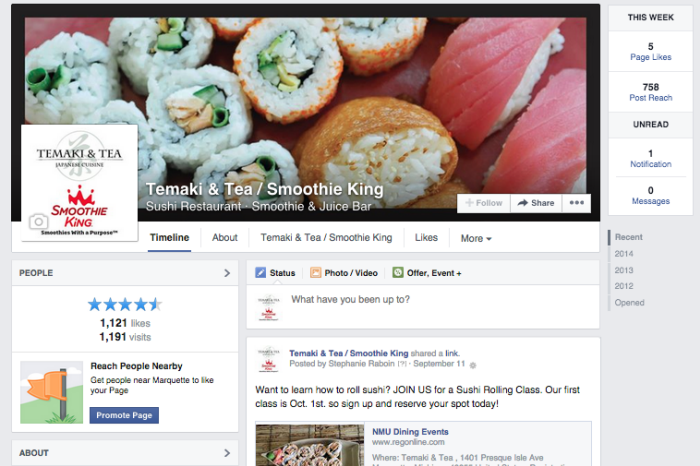
Task: Click the 1,191 visits count
Action: pos(125,337)
